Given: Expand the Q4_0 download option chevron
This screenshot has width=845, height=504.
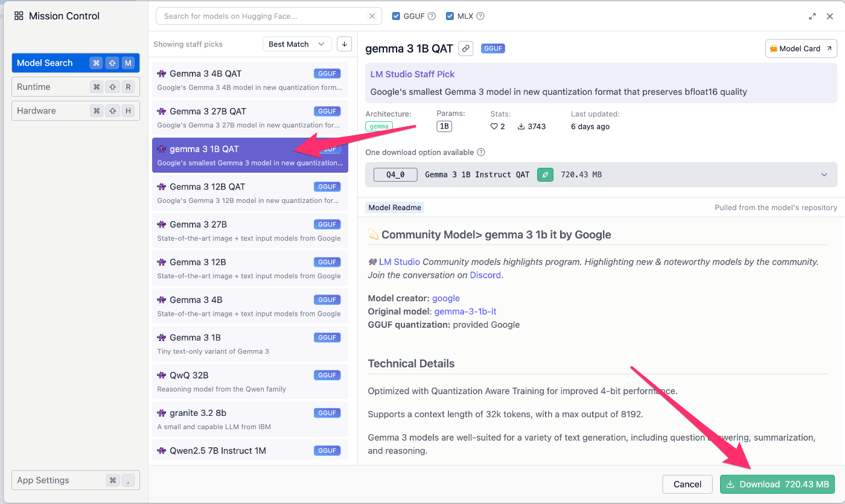Looking at the screenshot, I should 824,175.
